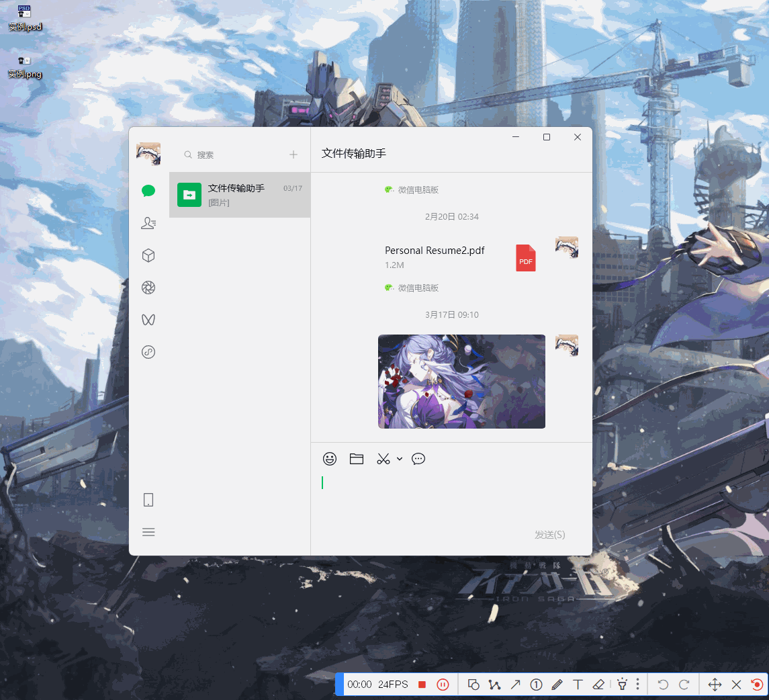Minimize the WeChat window

(x=516, y=137)
